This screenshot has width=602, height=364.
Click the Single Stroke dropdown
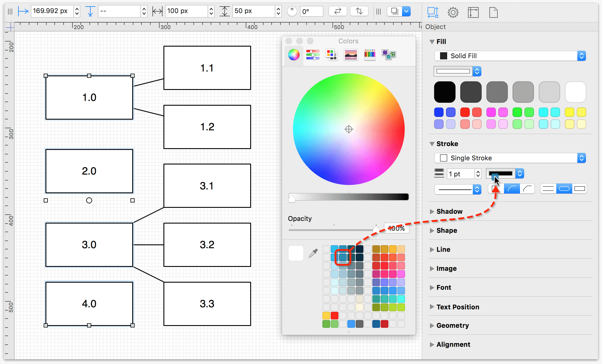tap(510, 158)
